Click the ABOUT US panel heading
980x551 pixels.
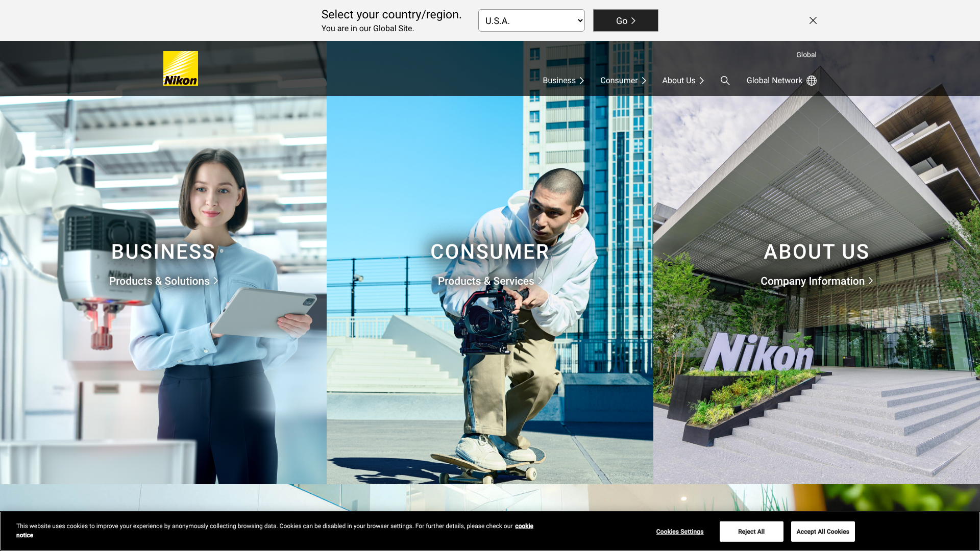pyautogui.click(x=816, y=252)
